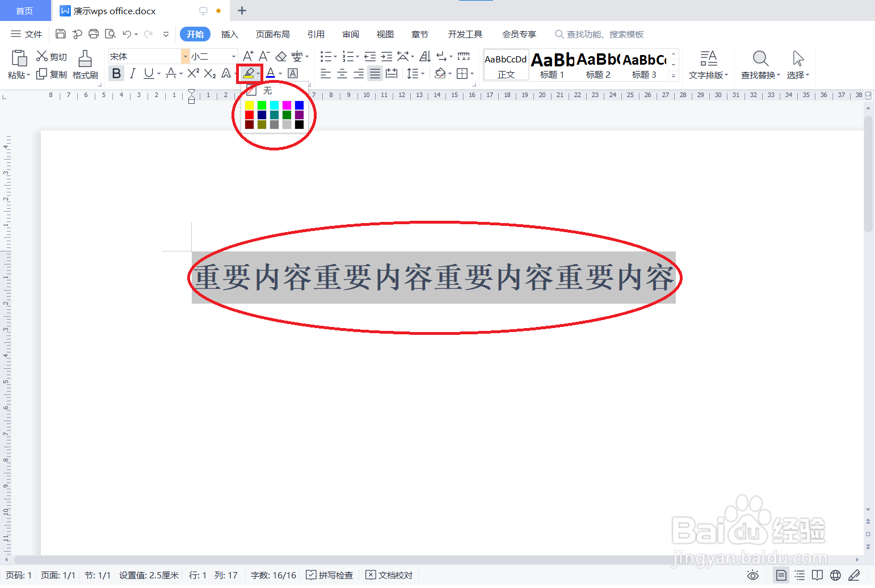Open the 审阅 ribbon tab

coord(350,34)
